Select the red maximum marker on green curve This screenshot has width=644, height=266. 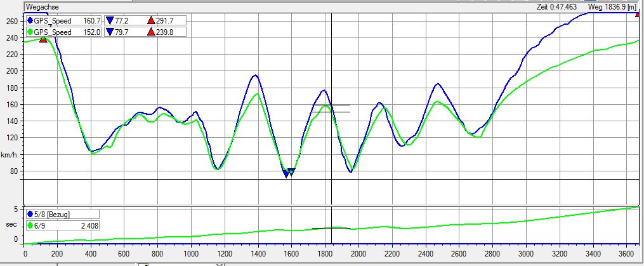pyautogui.click(x=43, y=39)
